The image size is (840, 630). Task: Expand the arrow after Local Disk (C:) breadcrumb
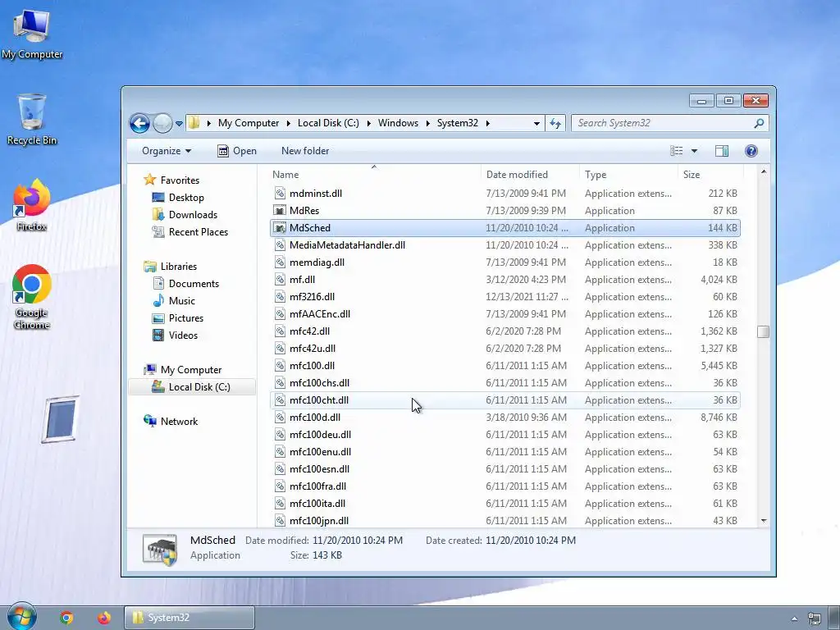coord(368,123)
